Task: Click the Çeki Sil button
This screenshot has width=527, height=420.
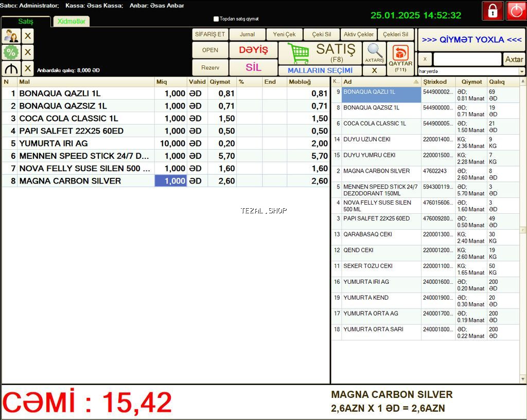Action: (322, 34)
